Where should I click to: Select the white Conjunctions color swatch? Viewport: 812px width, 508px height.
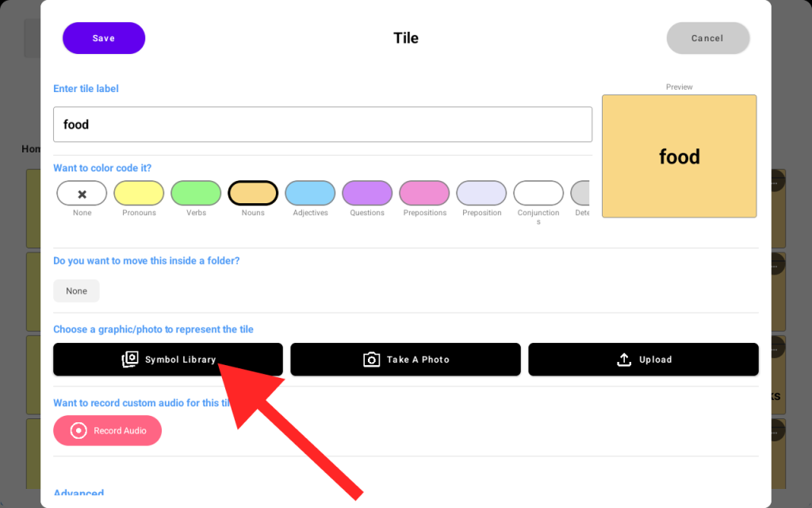click(538, 193)
